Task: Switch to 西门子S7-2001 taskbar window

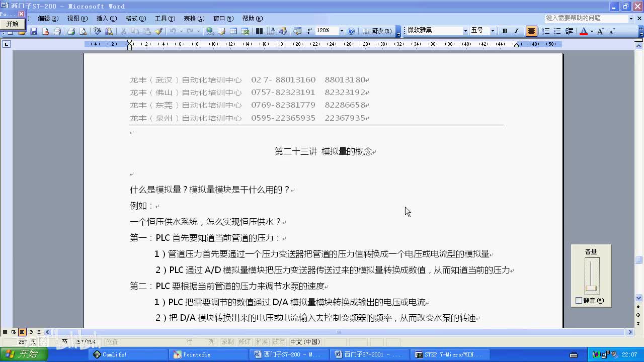Action: pos(370,354)
